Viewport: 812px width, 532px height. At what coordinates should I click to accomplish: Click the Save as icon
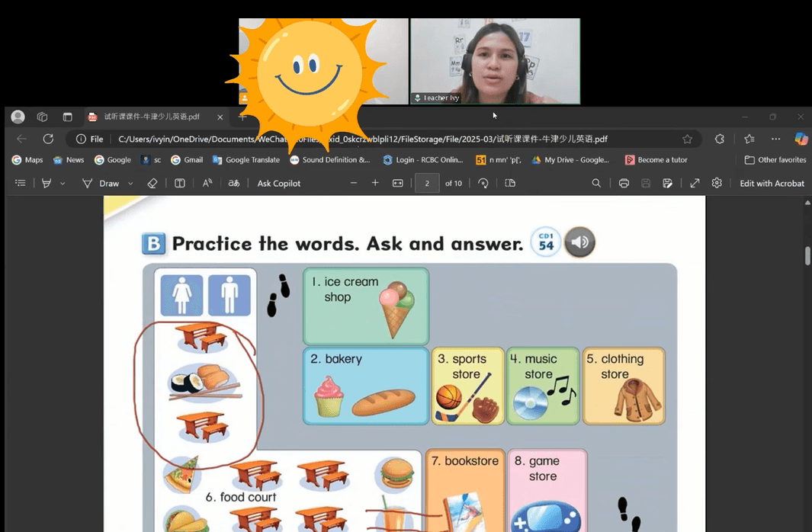[668, 183]
